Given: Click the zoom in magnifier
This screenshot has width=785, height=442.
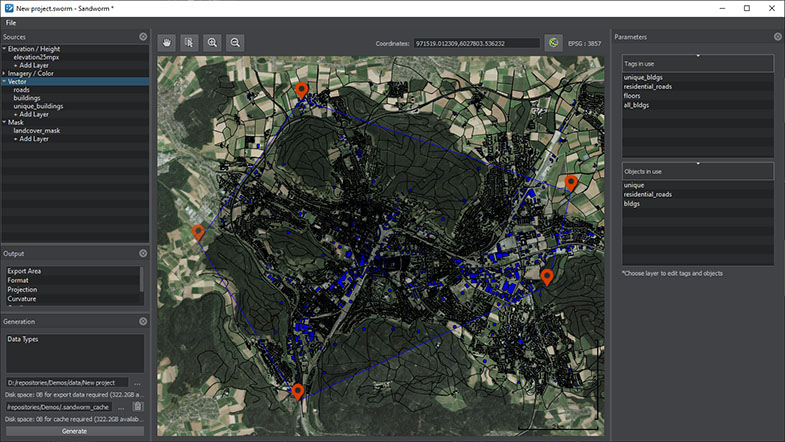Looking at the screenshot, I should 212,43.
